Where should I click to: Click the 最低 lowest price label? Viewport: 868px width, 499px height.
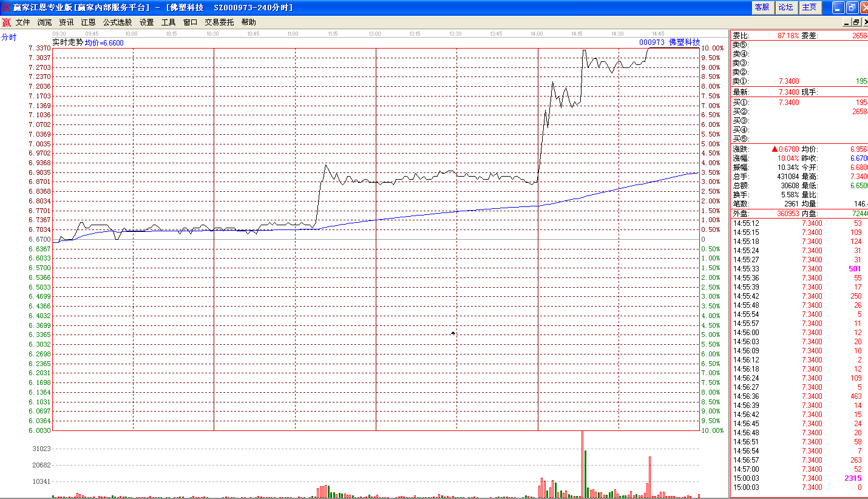[x=809, y=186]
